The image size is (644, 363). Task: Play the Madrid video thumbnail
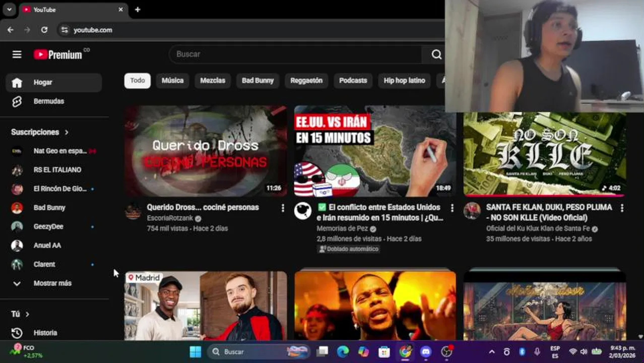(x=206, y=306)
